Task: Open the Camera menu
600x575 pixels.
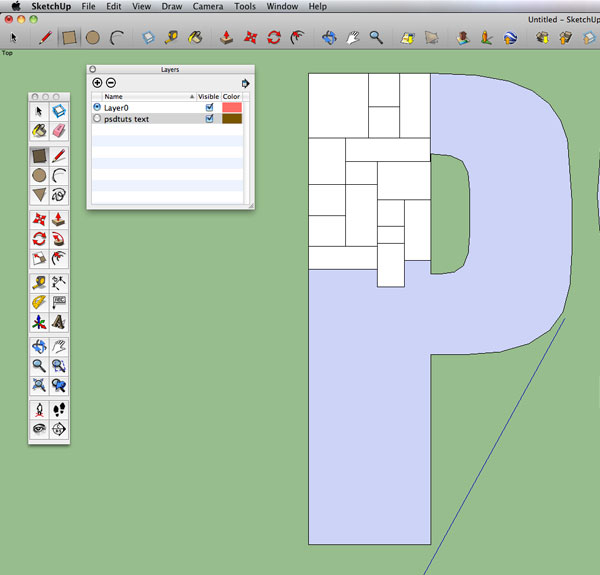Action: [x=208, y=6]
